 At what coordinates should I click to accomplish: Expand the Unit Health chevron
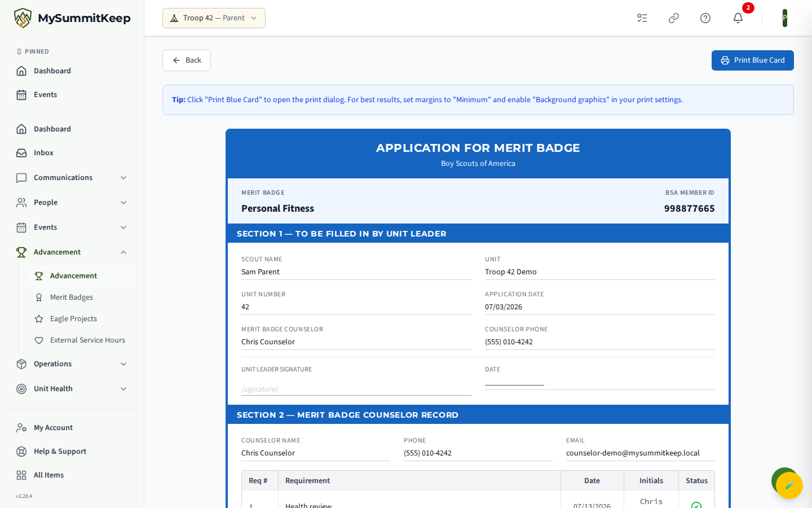pyautogui.click(x=123, y=389)
